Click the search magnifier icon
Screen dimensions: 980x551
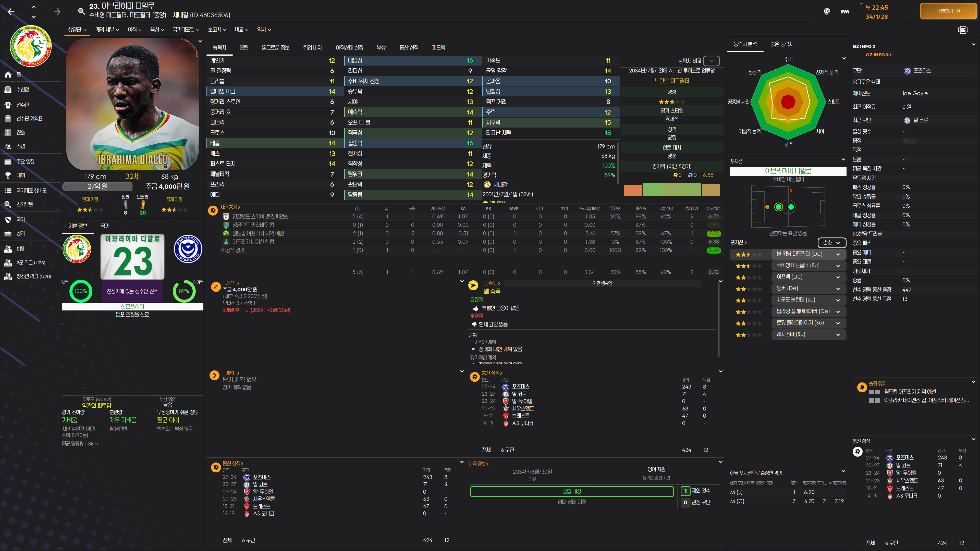[81, 11]
